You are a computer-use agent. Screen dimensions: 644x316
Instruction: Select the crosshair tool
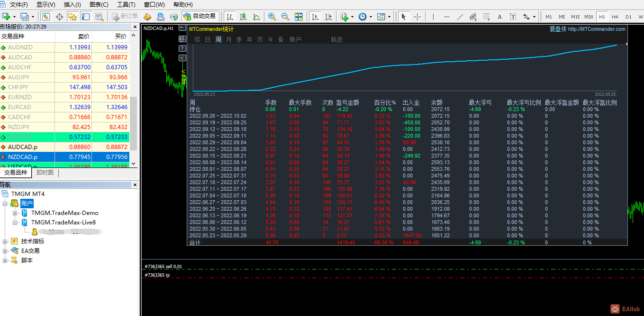(x=417, y=17)
